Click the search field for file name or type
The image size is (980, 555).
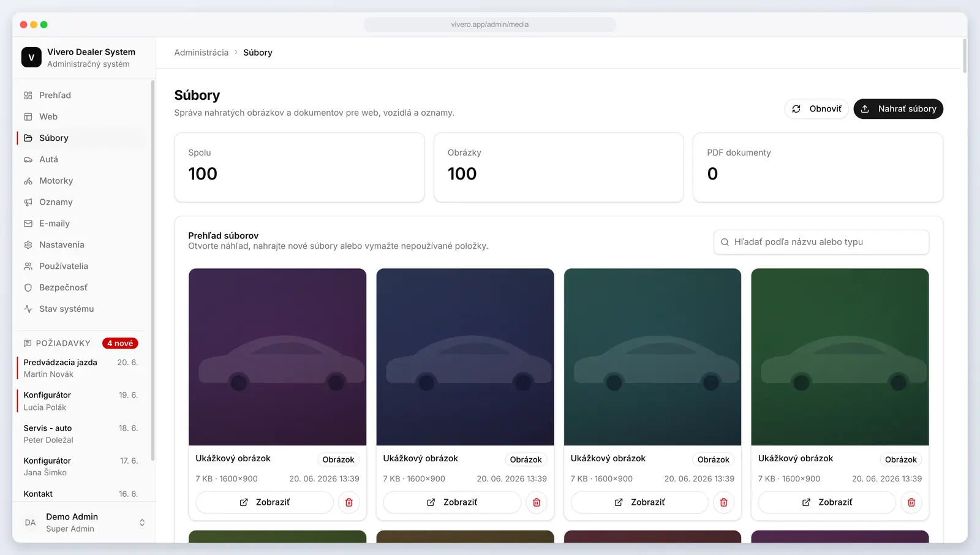tap(821, 242)
